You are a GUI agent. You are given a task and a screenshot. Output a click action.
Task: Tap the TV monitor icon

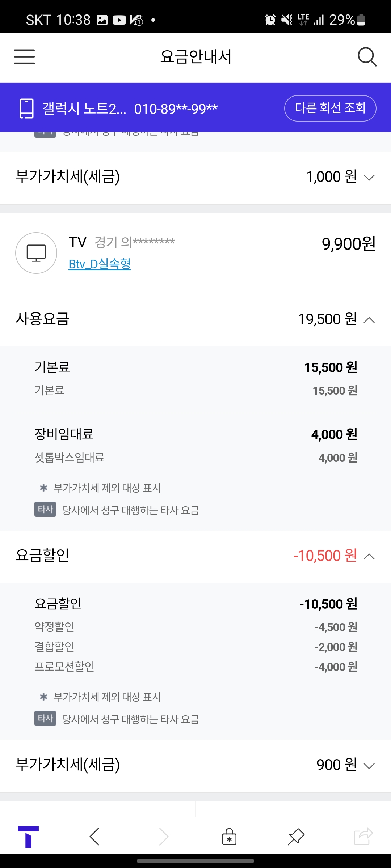[x=36, y=253]
